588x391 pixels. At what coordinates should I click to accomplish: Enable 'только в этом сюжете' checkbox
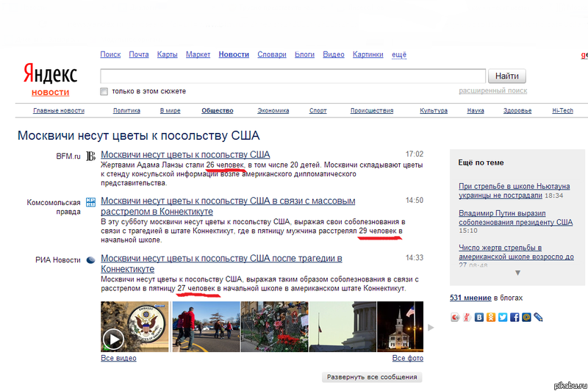[104, 91]
